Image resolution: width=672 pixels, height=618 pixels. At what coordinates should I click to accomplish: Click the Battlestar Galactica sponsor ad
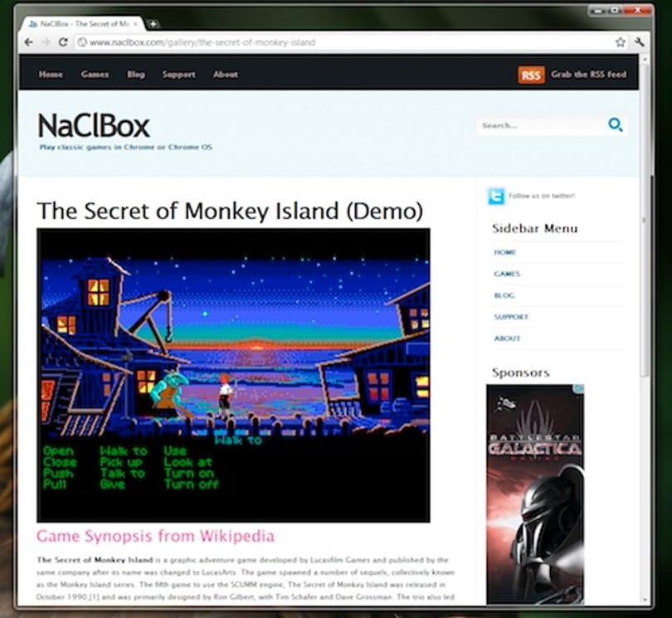[535, 494]
